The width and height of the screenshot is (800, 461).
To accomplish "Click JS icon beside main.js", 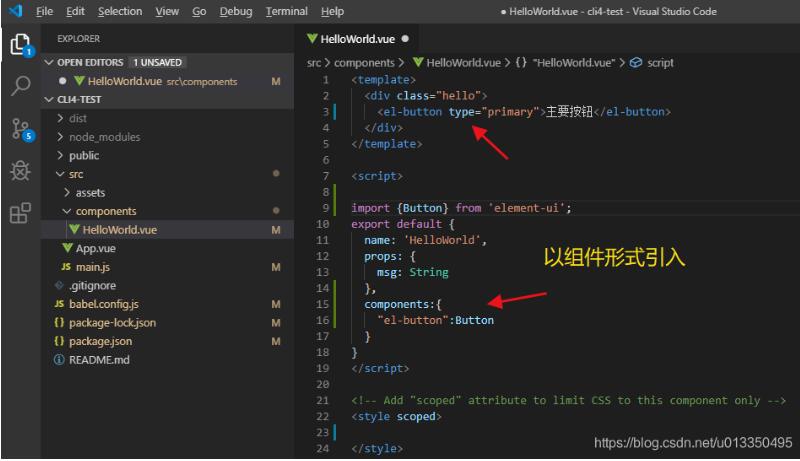I will 66,267.
